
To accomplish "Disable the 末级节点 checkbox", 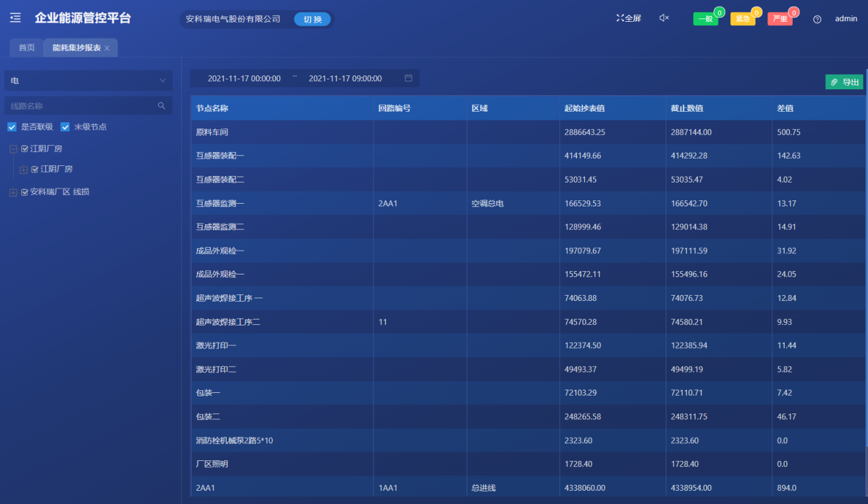I will pos(65,127).
